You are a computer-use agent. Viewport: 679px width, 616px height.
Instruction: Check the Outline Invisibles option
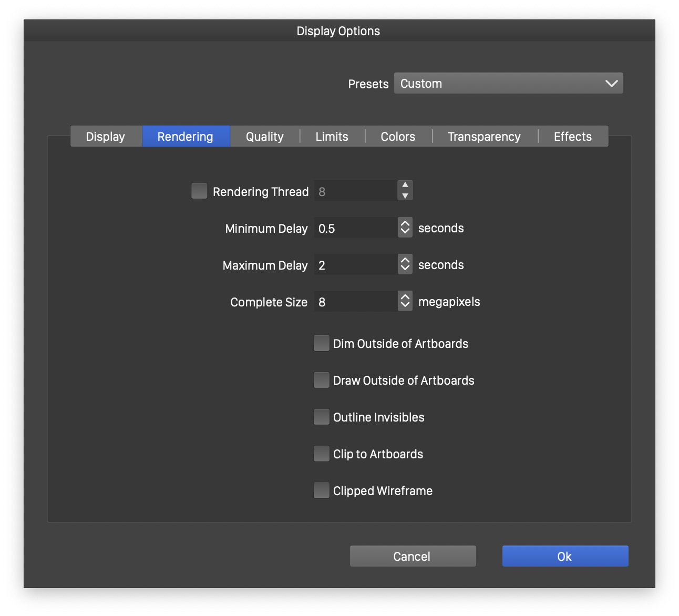click(321, 417)
